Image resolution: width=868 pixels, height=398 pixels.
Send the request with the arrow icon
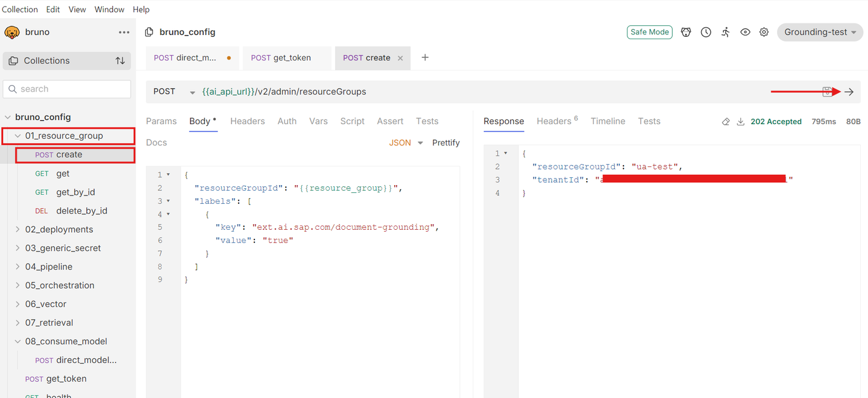click(x=849, y=92)
